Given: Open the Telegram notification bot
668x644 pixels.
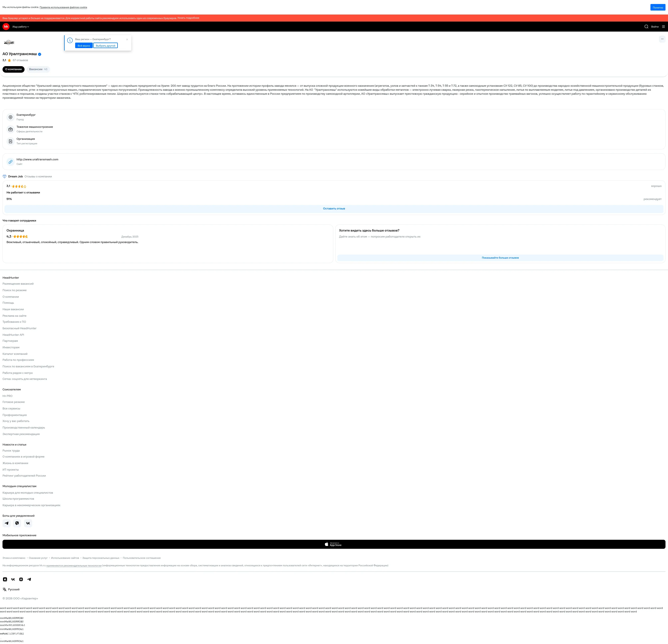Looking at the screenshot, I should 7,523.
